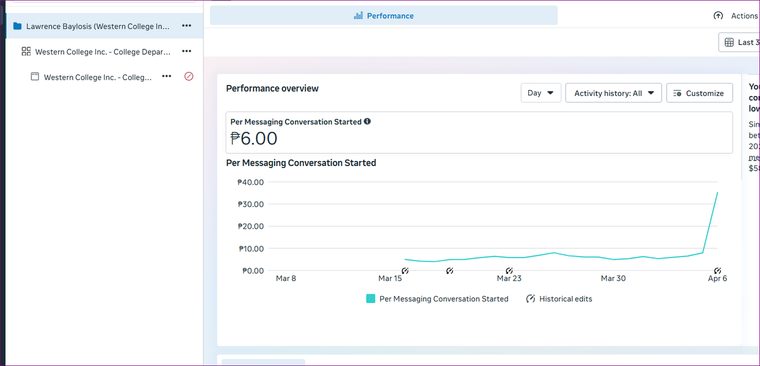
Task: Click the calendar icon in the date range button
Action: tap(729, 42)
